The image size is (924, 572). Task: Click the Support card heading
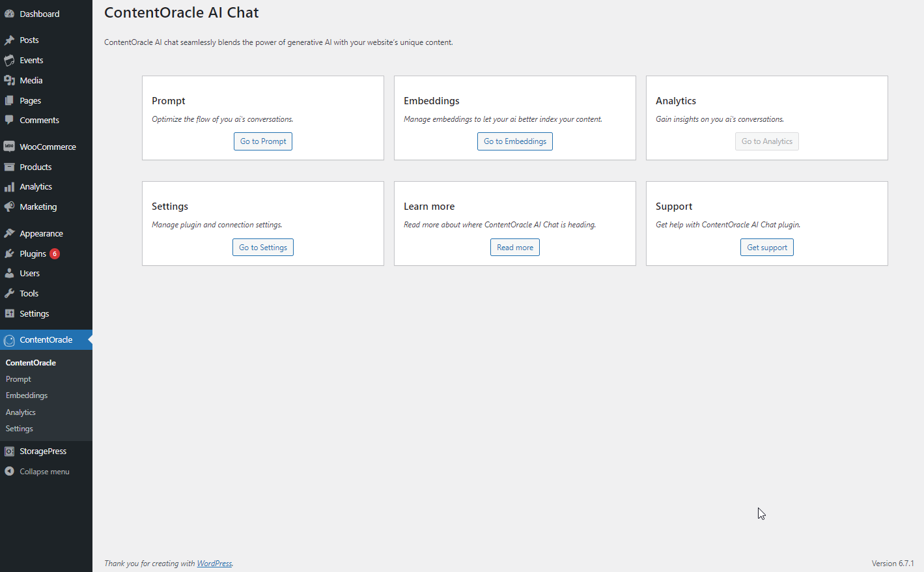tap(674, 207)
